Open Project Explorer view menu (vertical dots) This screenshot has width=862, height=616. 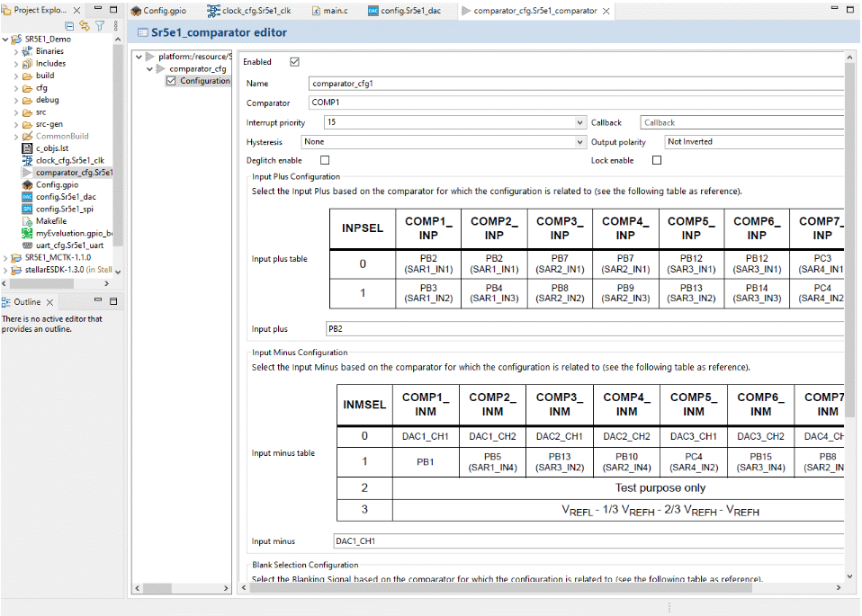tap(114, 26)
